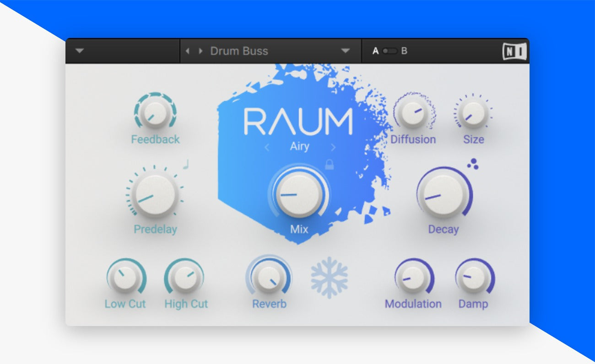Switch to next reverb mode chevron
The width and height of the screenshot is (595, 364).
click(x=333, y=147)
